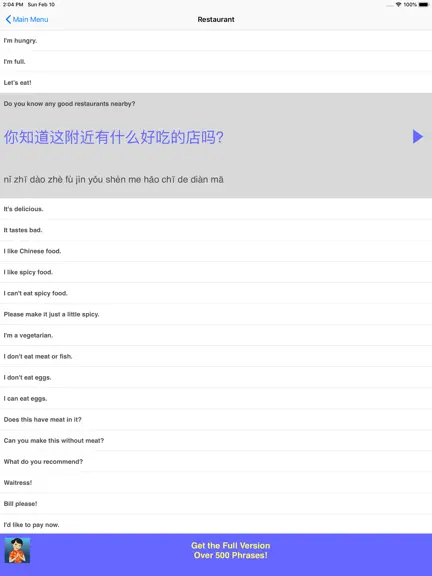The height and width of the screenshot is (576, 432).
Task: Collapse "Do you know any good restaurants nearby?"
Action: click(x=216, y=104)
